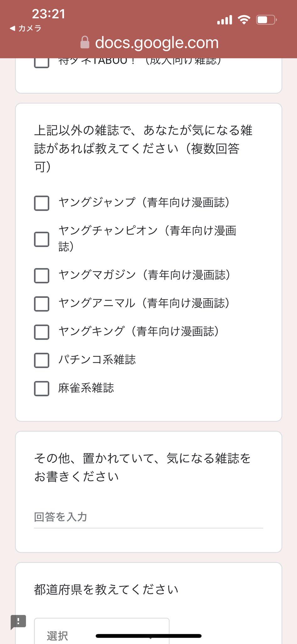Check the partially visible TABOO magazine checkbox
This screenshot has height=644, width=297.
pos(41,63)
